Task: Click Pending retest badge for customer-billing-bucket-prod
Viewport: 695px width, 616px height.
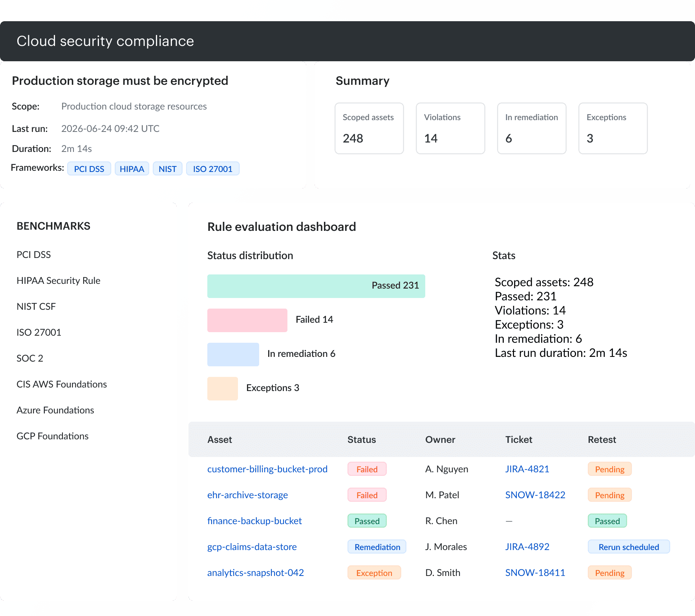Action: click(610, 469)
